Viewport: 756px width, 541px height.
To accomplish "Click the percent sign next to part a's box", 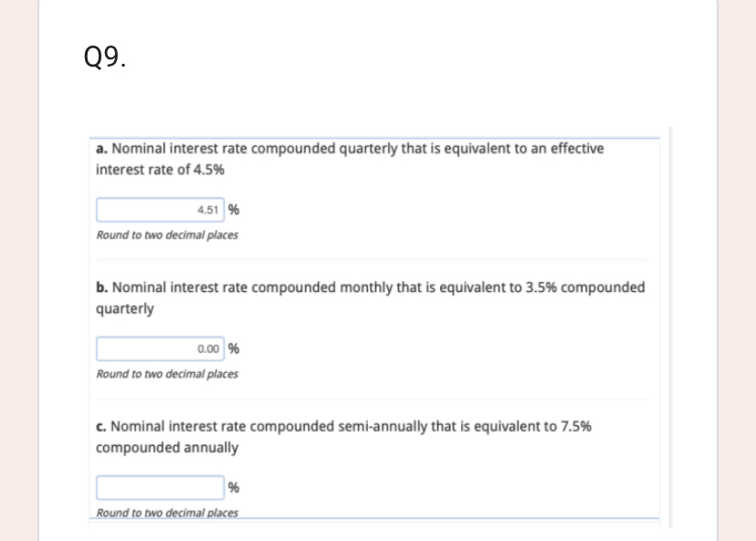I will point(233,209).
